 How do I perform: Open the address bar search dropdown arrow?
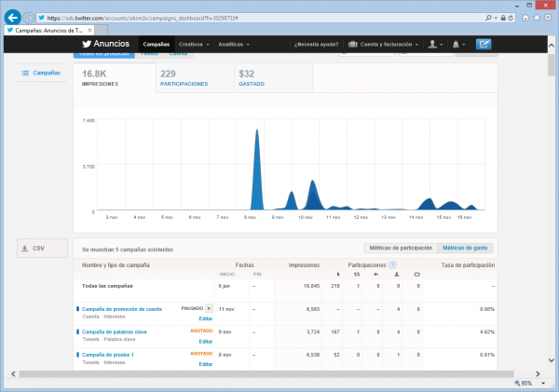pyautogui.click(x=496, y=18)
